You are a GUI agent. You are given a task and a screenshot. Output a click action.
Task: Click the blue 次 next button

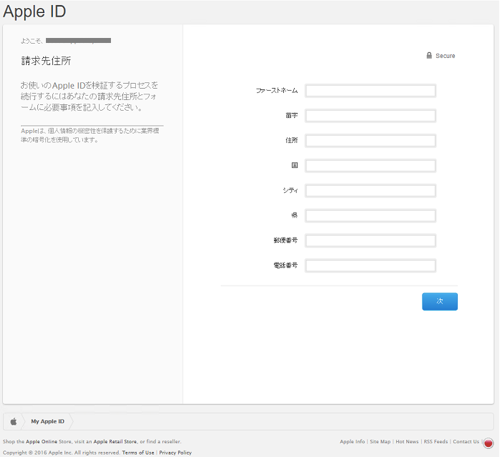[440, 301]
